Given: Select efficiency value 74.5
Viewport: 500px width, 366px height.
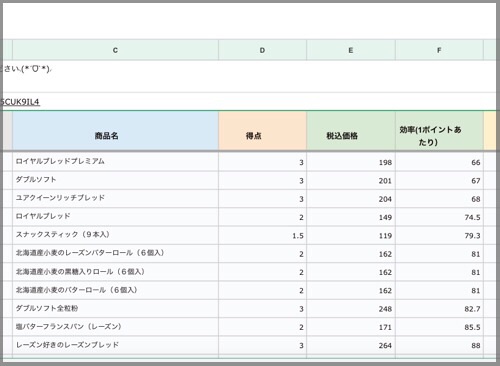Looking at the screenshot, I should (439, 217).
